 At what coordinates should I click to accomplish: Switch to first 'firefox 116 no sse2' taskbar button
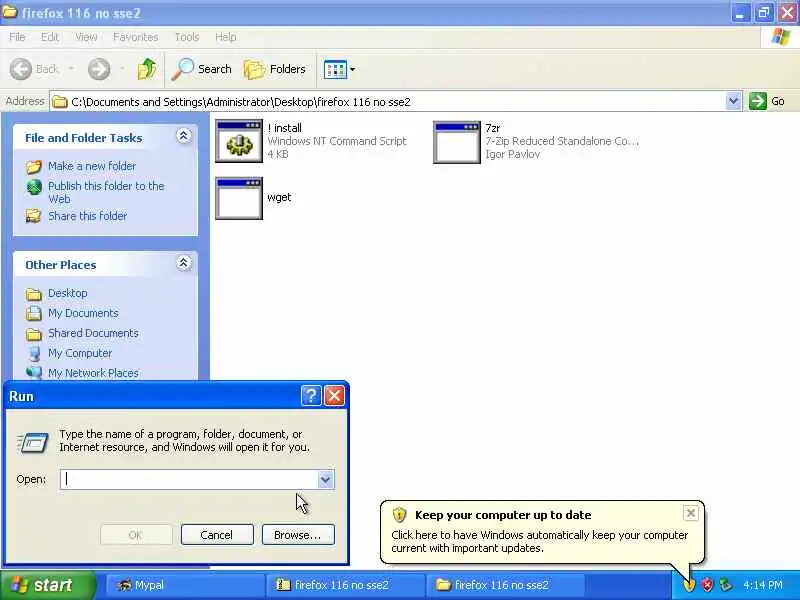point(345,585)
